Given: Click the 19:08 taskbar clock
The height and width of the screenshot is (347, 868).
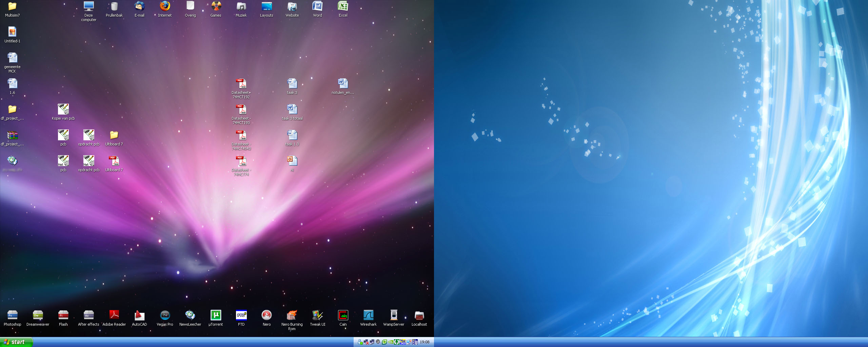Looking at the screenshot, I should pos(425,342).
